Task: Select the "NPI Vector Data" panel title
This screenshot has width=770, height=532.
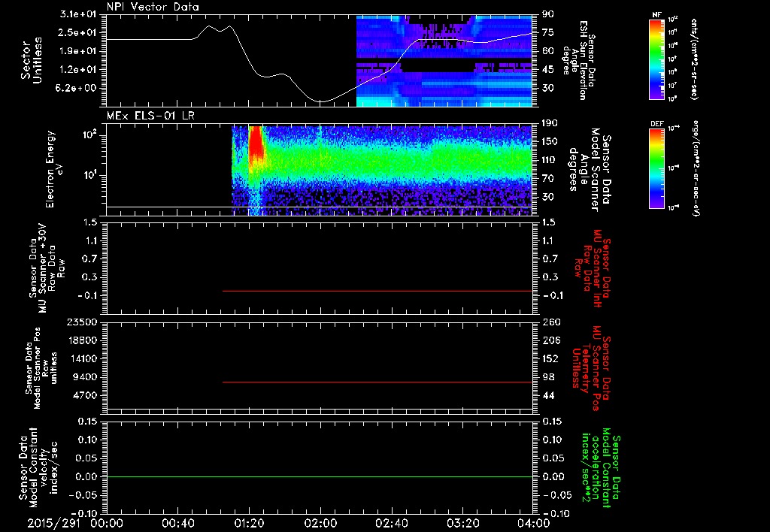Action: (x=153, y=7)
